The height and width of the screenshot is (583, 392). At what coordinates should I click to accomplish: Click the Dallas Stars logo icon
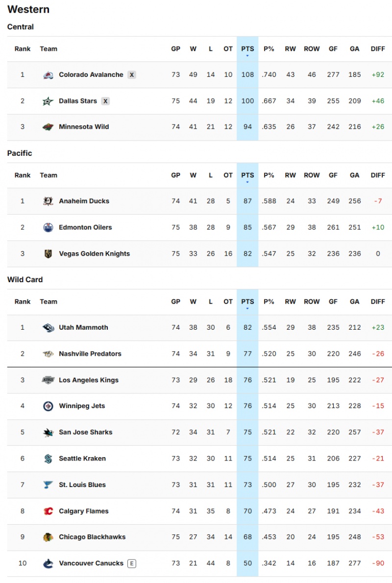48,101
